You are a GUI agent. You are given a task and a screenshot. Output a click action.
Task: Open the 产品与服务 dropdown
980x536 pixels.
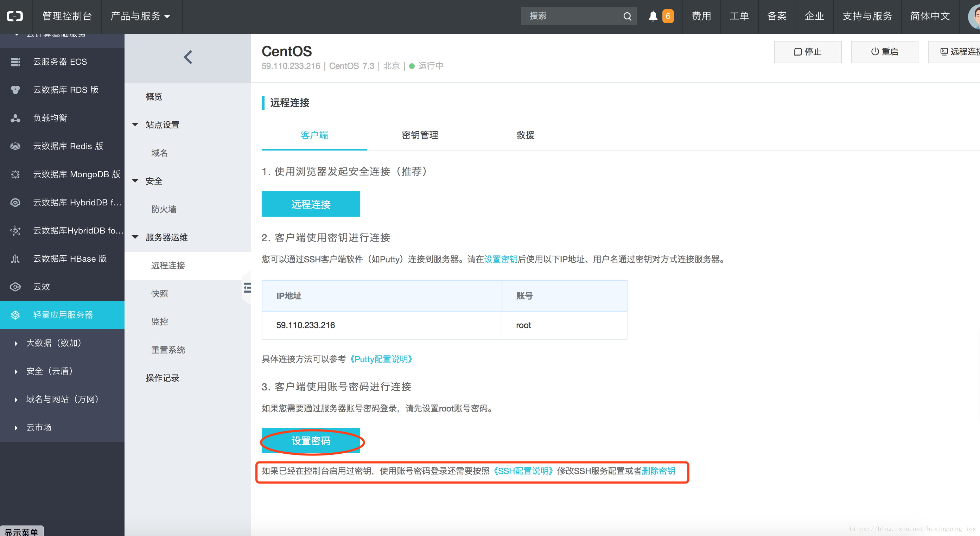140,17
